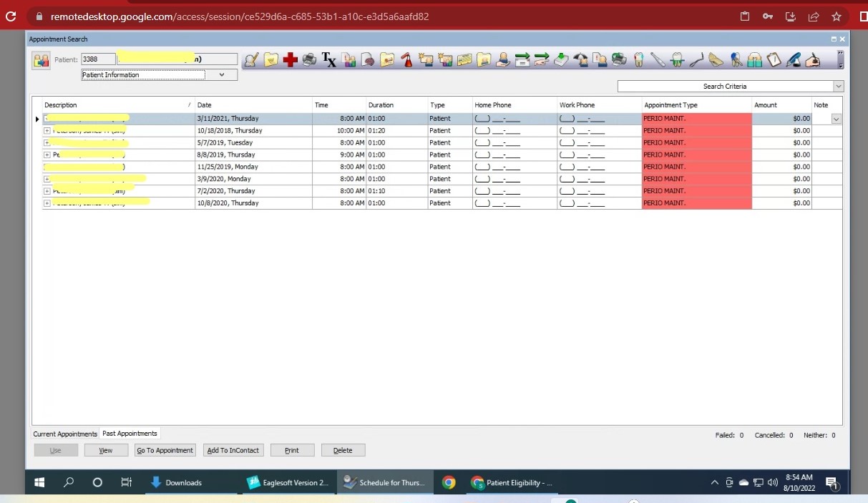Open the Chrome icon in the taskbar
This screenshot has height=503, width=868.
click(x=449, y=482)
